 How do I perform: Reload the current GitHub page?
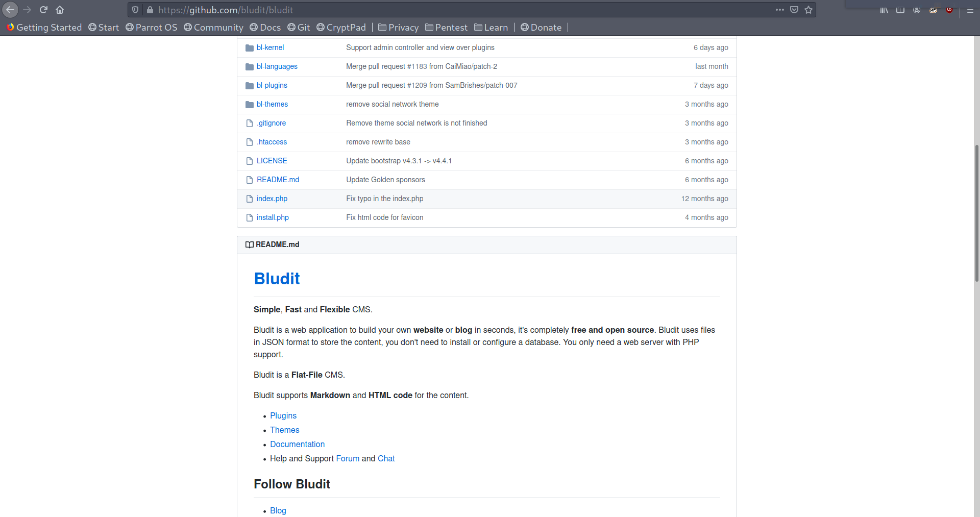(43, 10)
